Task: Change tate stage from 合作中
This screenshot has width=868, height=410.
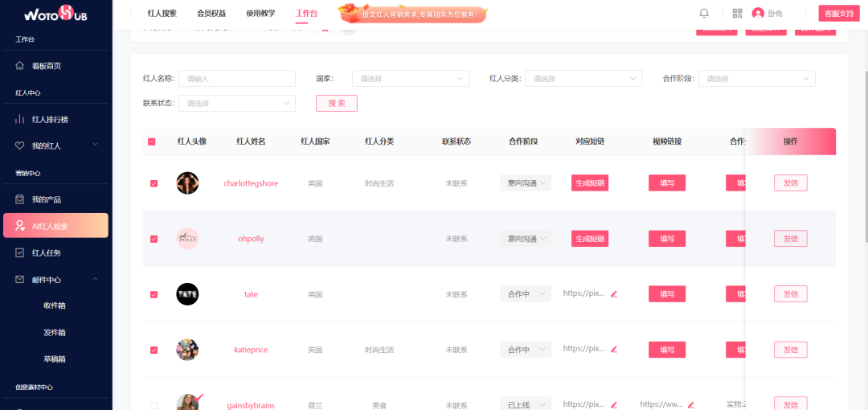Action: pyautogui.click(x=526, y=293)
